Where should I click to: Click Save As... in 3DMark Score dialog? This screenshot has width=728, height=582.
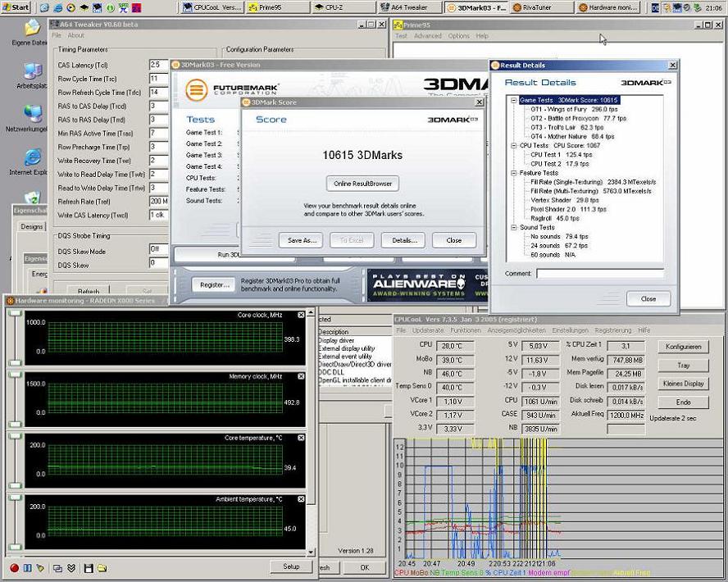tap(302, 240)
